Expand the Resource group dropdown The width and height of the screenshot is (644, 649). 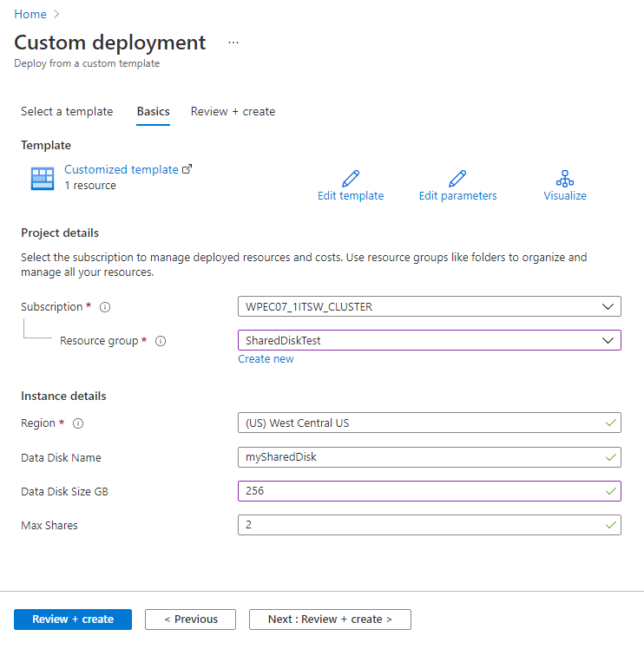[430, 340]
